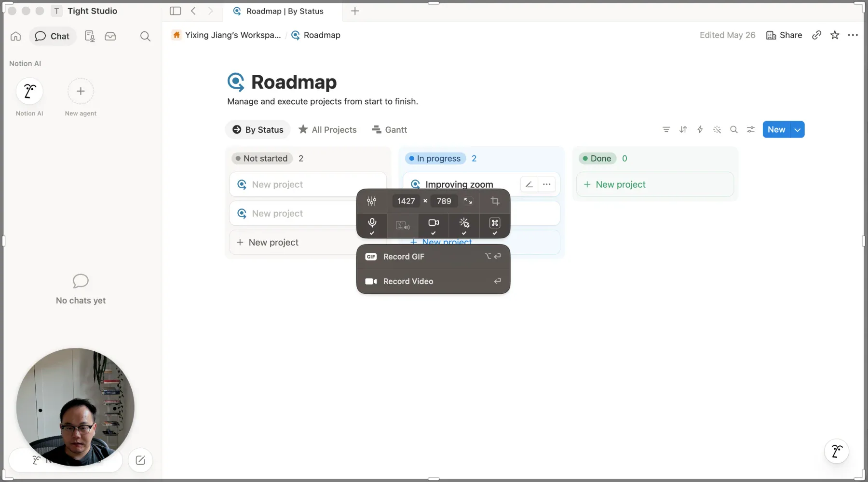868x482 pixels.
Task: Click the 1427 width field
Action: point(406,201)
